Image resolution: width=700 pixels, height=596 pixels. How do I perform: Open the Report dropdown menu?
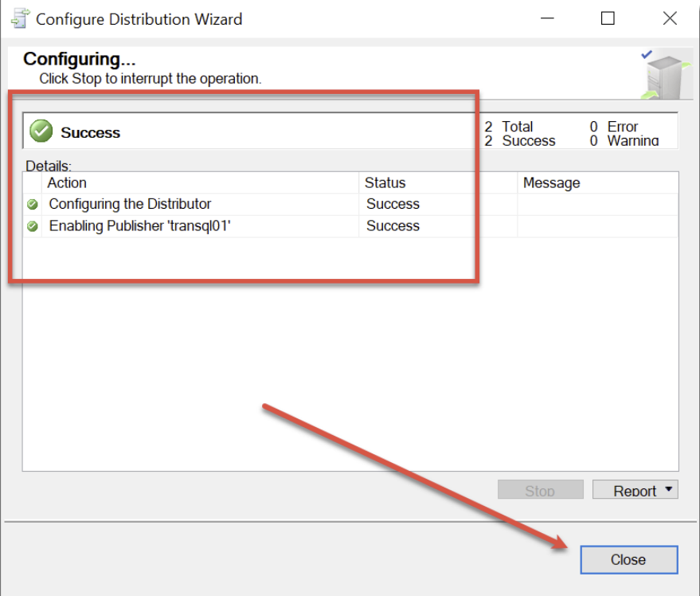click(x=635, y=490)
